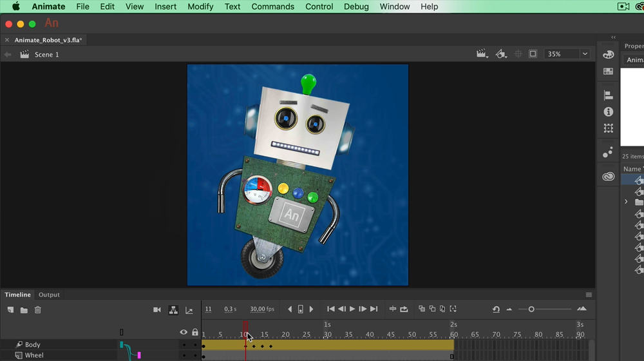Close Animate_Robot_v3.fla document tab
This screenshot has height=361, width=644.
[x=7, y=40]
